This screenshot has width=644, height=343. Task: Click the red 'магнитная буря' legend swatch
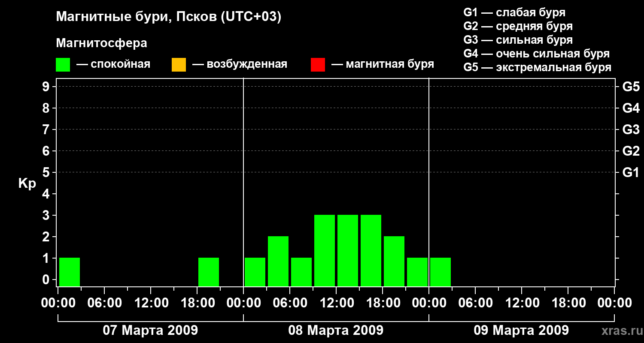coord(318,65)
